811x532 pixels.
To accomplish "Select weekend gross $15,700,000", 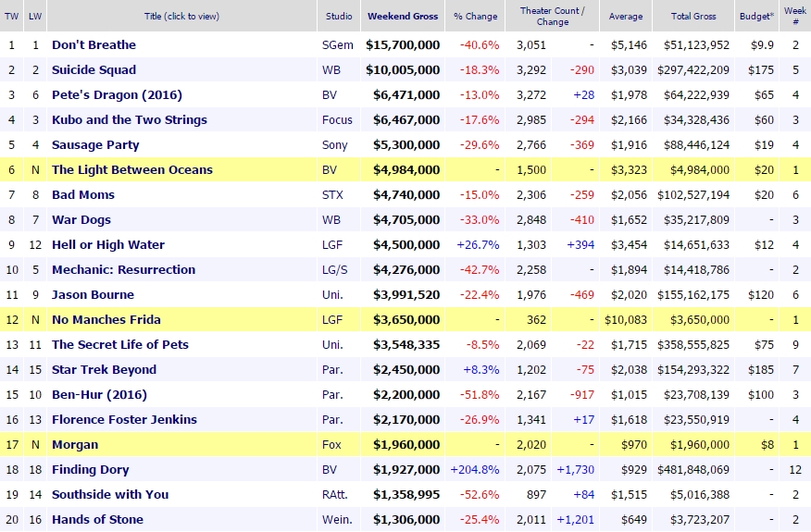I will 403,45.
